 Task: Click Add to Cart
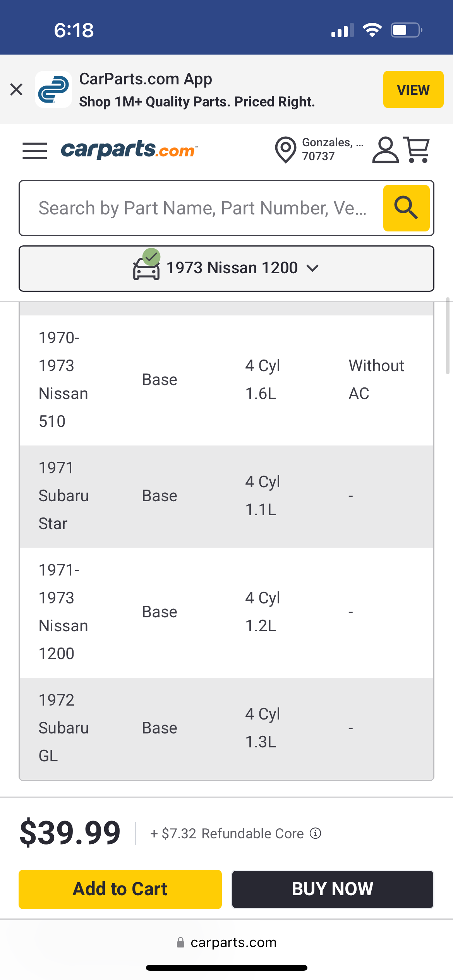(120, 889)
